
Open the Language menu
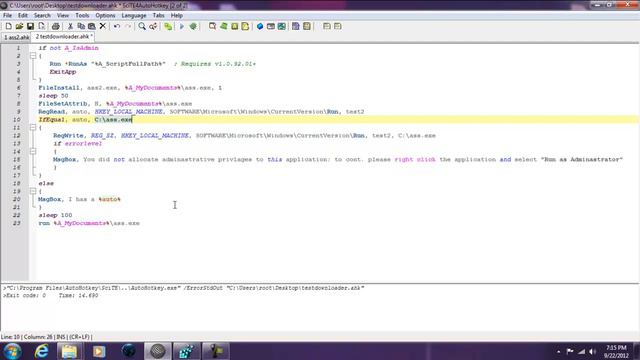coord(134,16)
